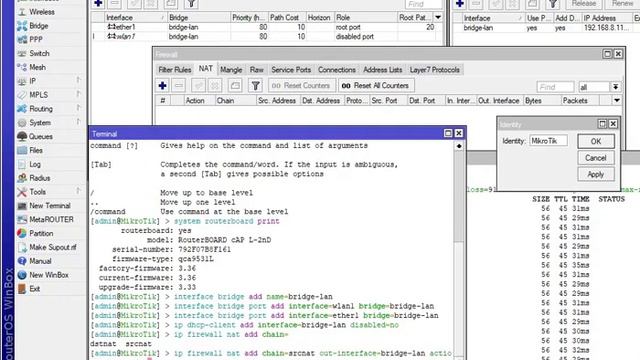Select wlan1 row in bridge ports
This screenshot has height=360, width=640.
click(x=267, y=36)
